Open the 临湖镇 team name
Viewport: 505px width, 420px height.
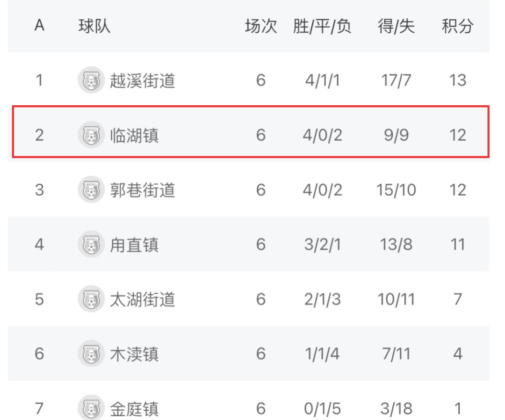click(134, 135)
